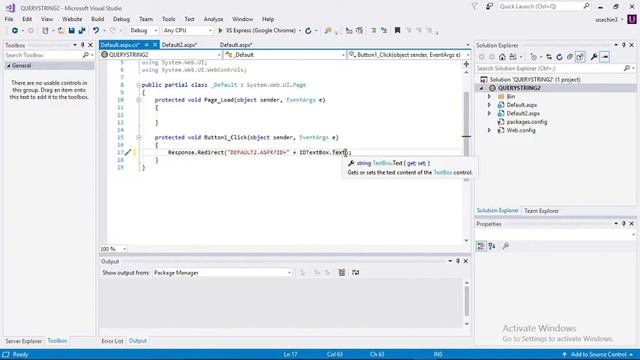Click the Save All toolbar icon

coord(82,31)
